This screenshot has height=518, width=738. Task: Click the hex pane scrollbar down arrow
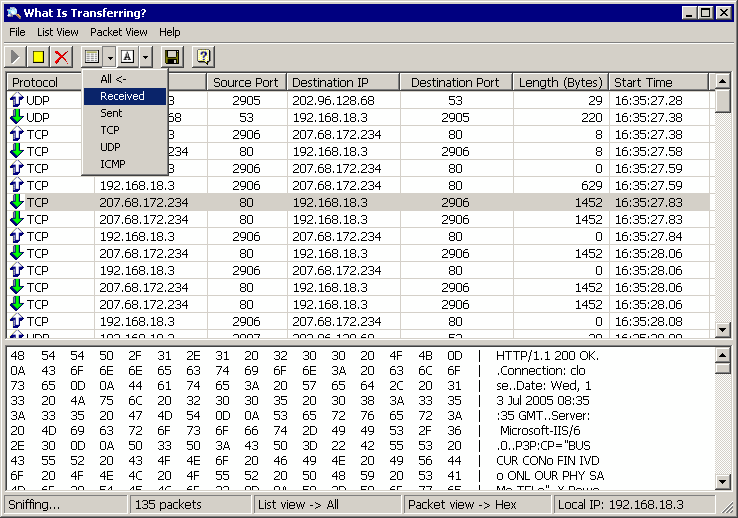tap(723, 483)
